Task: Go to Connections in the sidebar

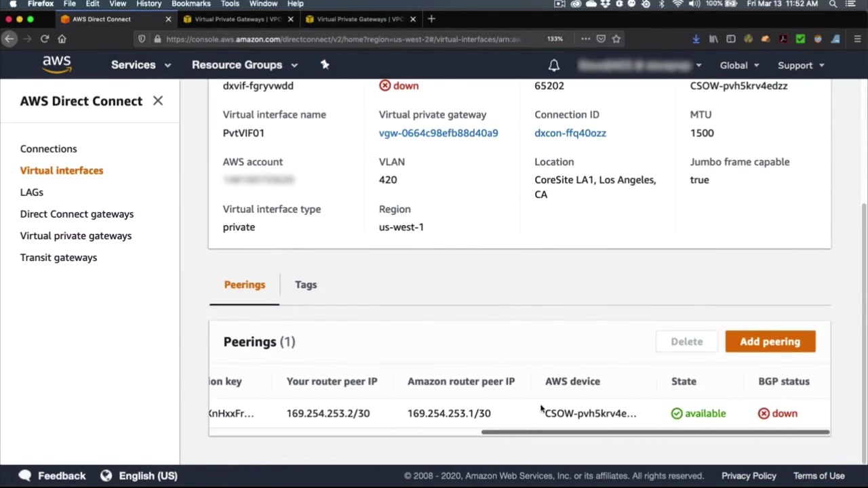Action: point(49,148)
